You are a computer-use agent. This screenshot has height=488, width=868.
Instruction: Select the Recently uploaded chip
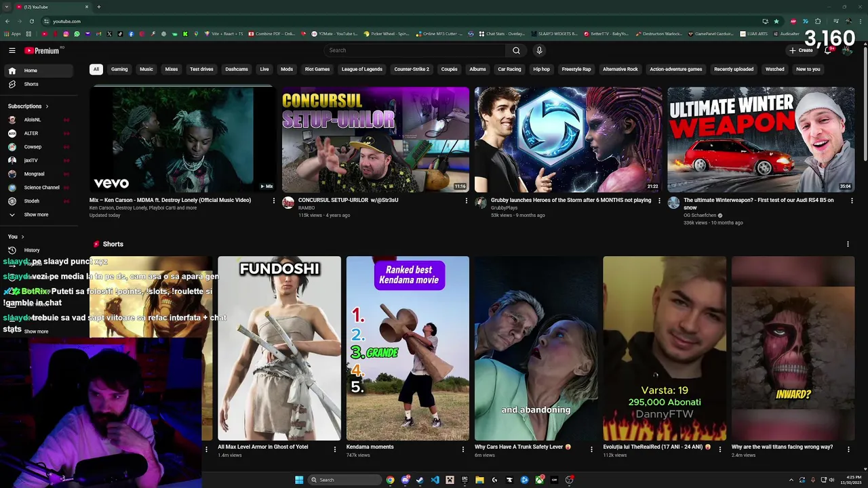(734, 69)
